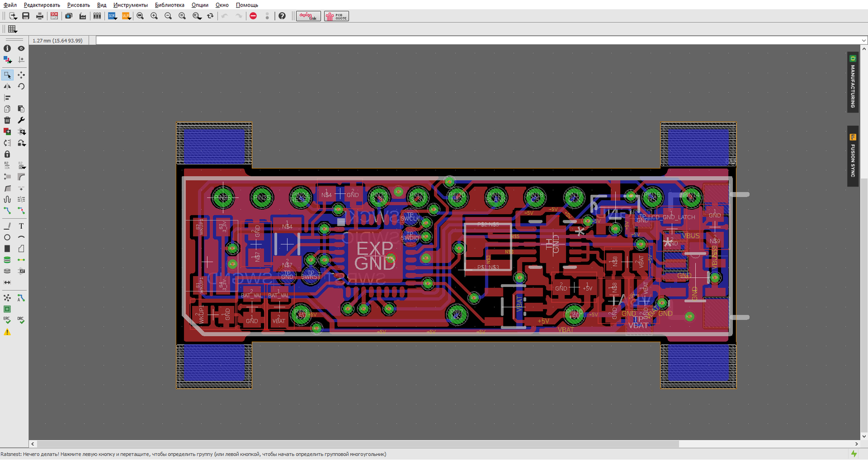Image resolution: width=868 pixels, height=460 pixels.
Task: Select the Move tool
Action: pos(21,75)
